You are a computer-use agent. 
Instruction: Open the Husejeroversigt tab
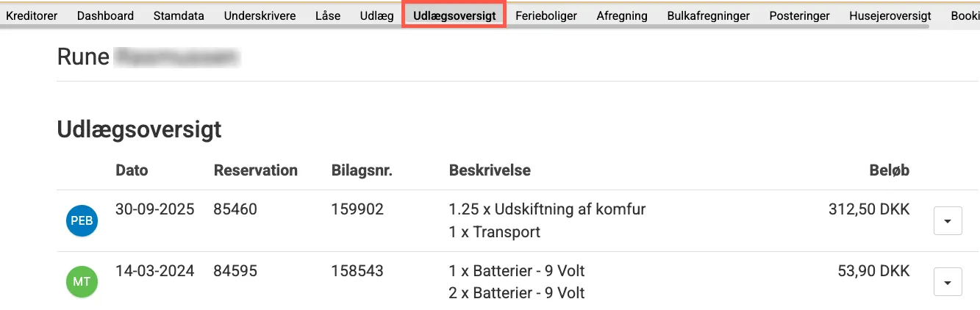click(890, 15)
